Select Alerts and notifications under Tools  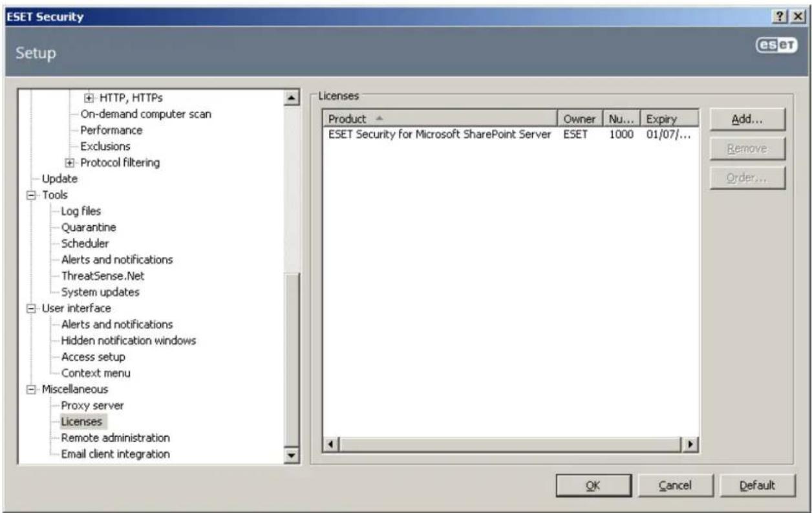pos(117,259)
